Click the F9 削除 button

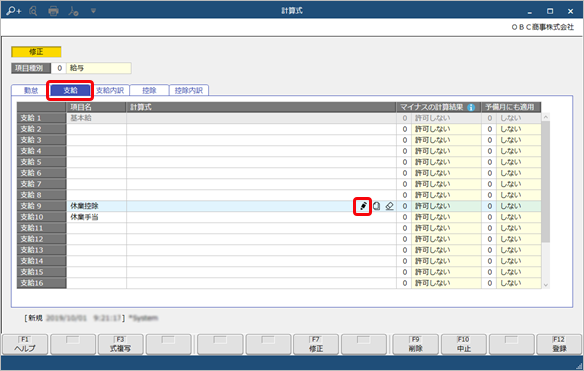pos(416,344)
